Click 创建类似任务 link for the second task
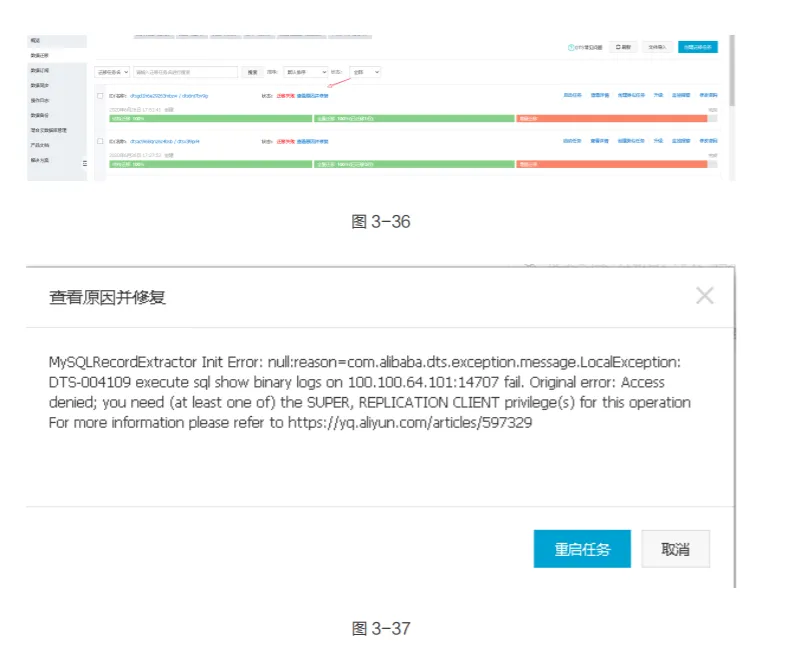 631,141
